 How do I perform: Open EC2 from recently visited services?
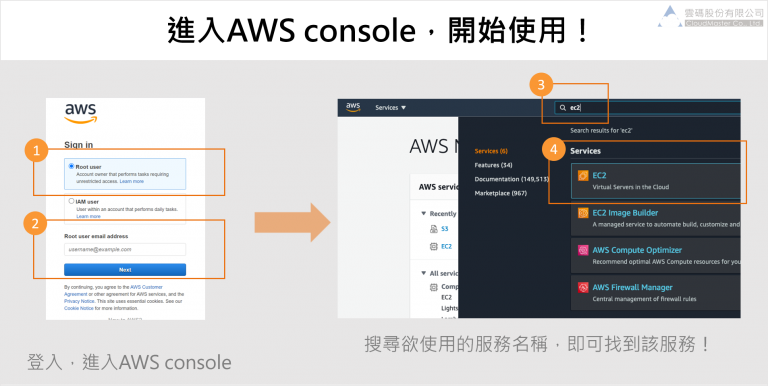446,246
